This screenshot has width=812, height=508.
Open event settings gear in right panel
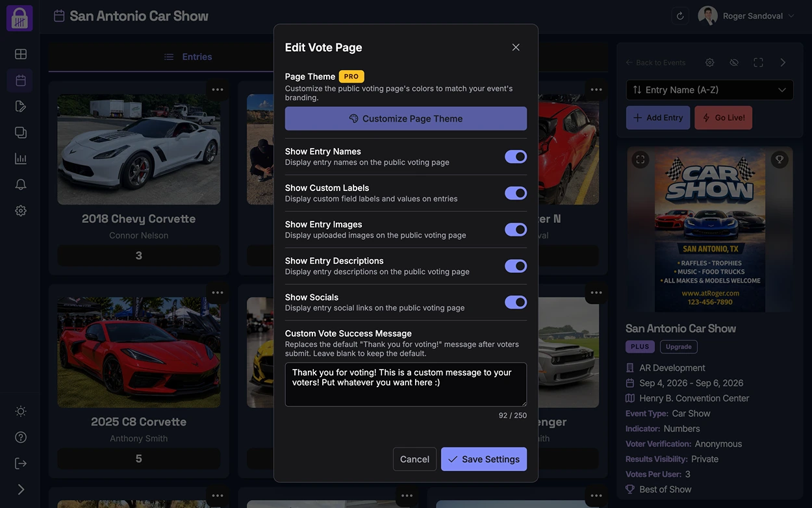pyautogui.click(x=710, y=62)
